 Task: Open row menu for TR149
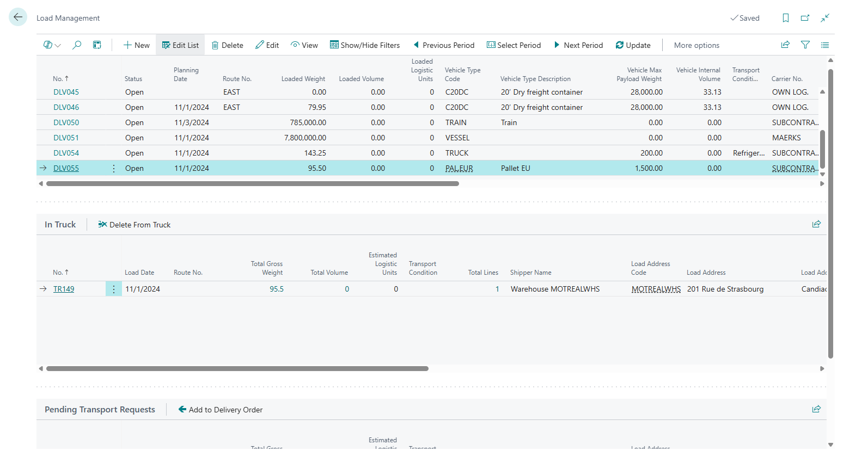point(114,289)
